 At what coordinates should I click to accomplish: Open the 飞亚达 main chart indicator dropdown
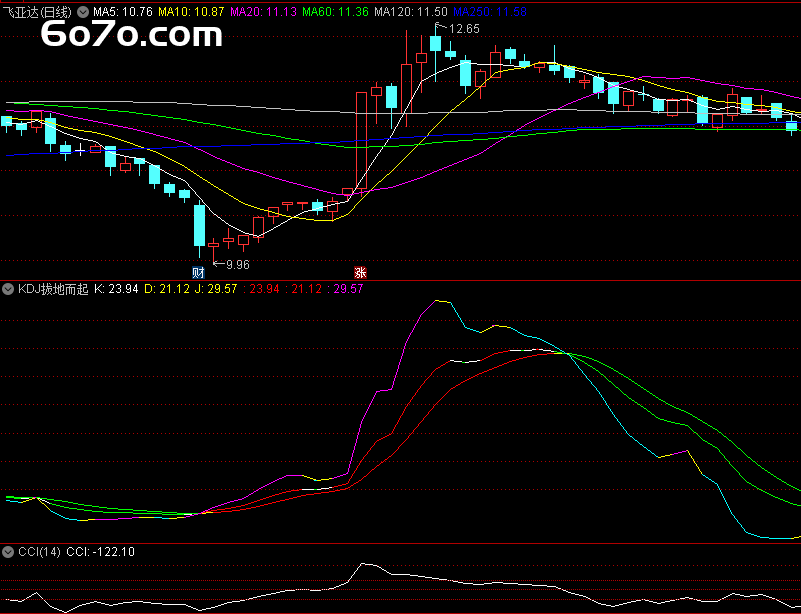pos(83,12)
